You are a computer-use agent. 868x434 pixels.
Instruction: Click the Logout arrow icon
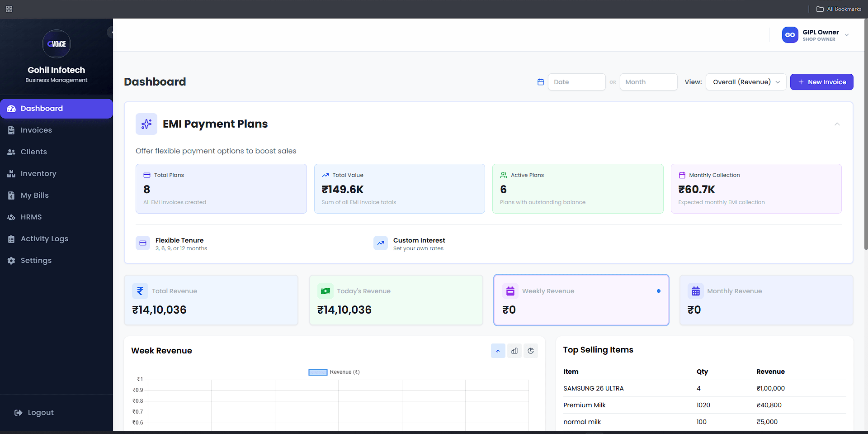click(x=19, y=413)
